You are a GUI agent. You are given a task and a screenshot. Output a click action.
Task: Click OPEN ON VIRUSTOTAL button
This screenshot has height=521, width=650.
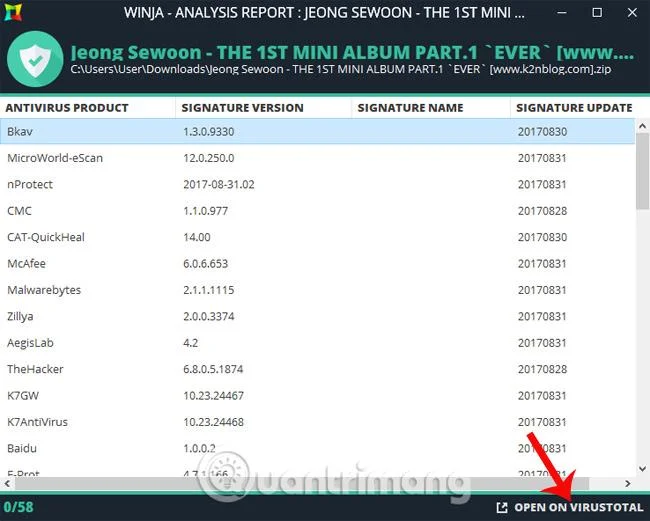(x=570, y=507)
